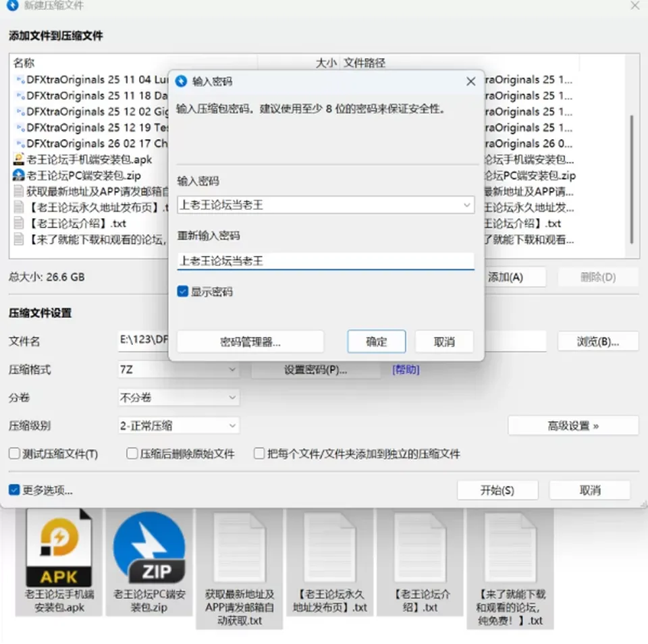Select 获取最新地址及APP请发邮箱自动获取.txt file icon in folder
Viewport: 648px width, 644px height.
[239, 549]
